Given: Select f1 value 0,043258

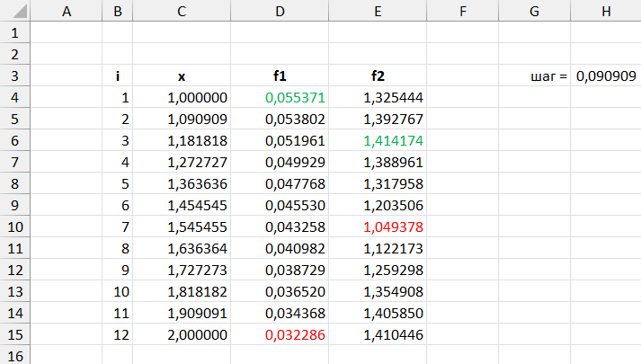Looking at the screenshot, I should pyautogui.click(x=280, y=226).
